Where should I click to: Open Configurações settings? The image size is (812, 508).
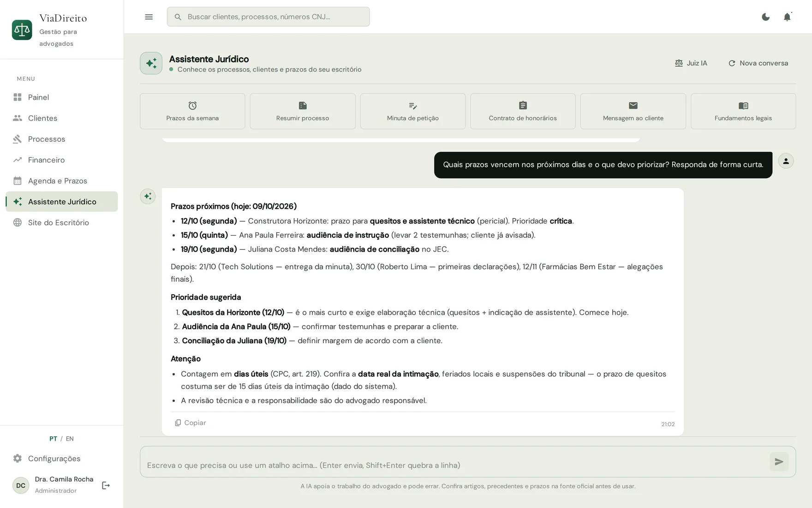click(61, 459)
